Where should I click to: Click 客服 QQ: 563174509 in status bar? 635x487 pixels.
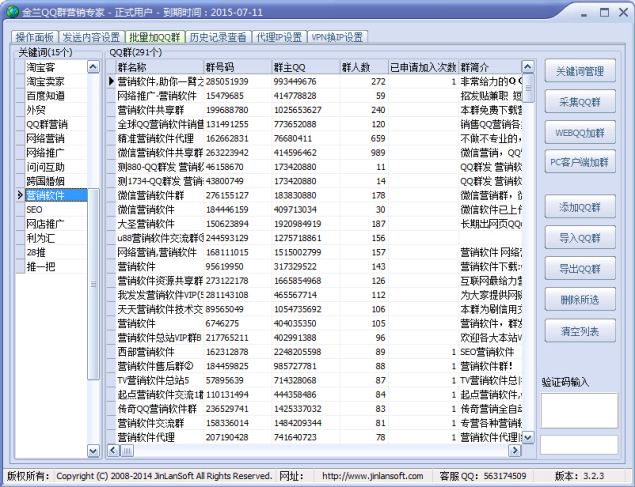click(x=483, y=476)
